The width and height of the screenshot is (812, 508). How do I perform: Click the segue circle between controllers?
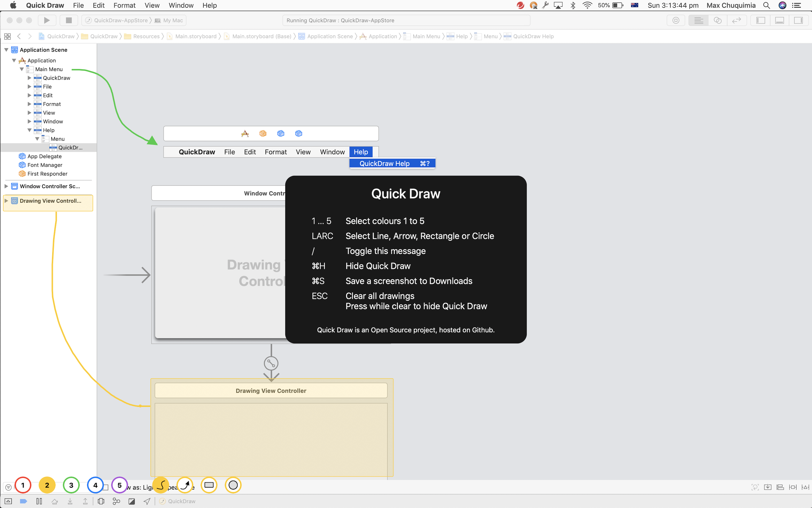[271, 363]
